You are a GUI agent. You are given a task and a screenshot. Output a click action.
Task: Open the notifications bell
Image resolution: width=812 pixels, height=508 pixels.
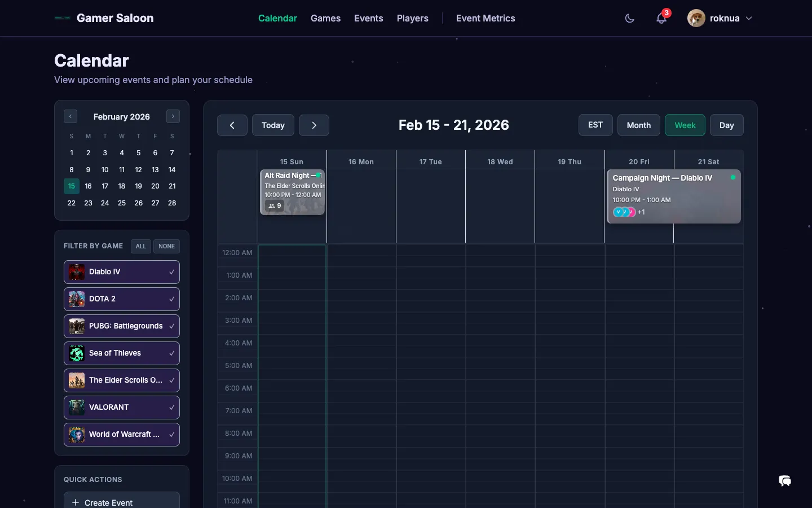[x=660, y=19]
